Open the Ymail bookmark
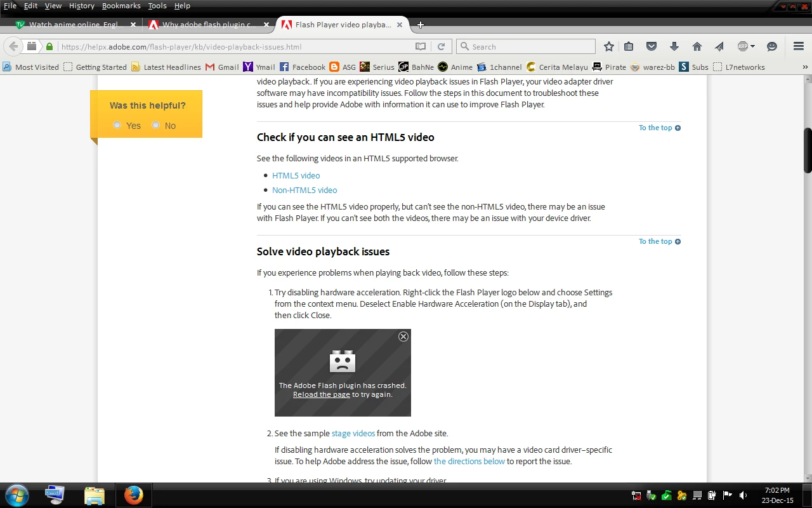The height and width of the screenshot is (508, 812). (x=259, y=67)
